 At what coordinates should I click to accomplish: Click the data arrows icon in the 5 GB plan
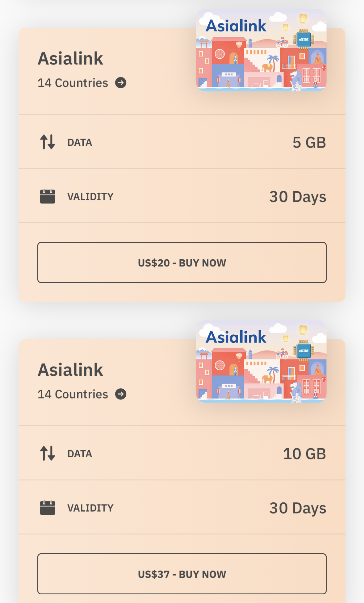pyautogui.click(x=48, y=142)
